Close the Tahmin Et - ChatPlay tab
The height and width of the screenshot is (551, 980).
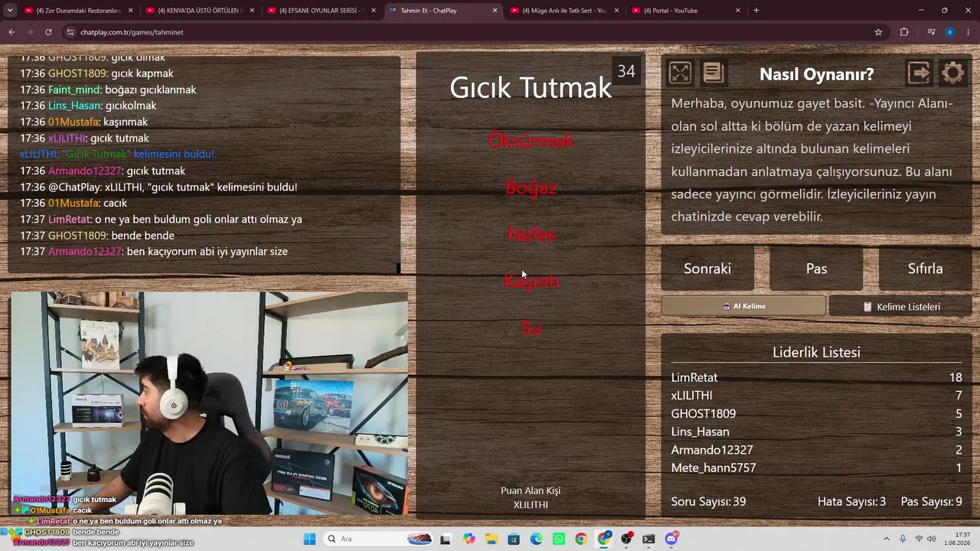[495, 10]
